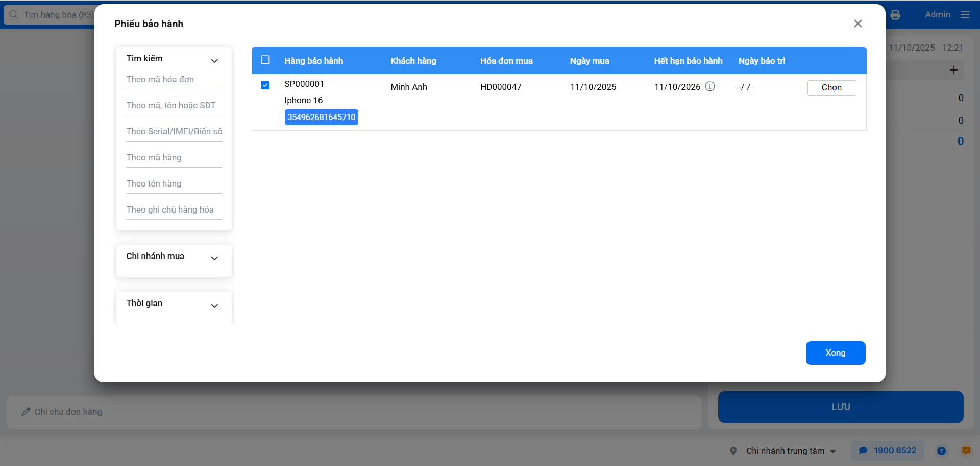The image size is (980, 466).
Task: Uncheck the SP000001 row checkbox
Action: (x=265, y=85)
